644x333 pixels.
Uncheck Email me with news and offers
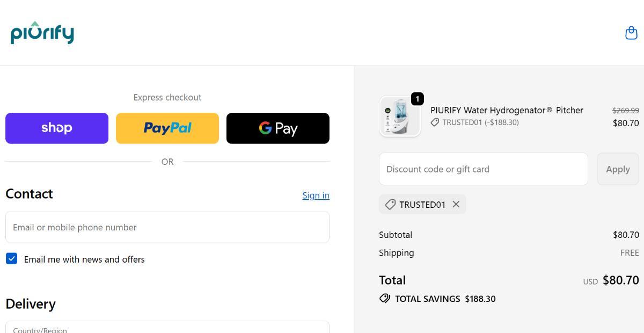[x=11, y=259]
